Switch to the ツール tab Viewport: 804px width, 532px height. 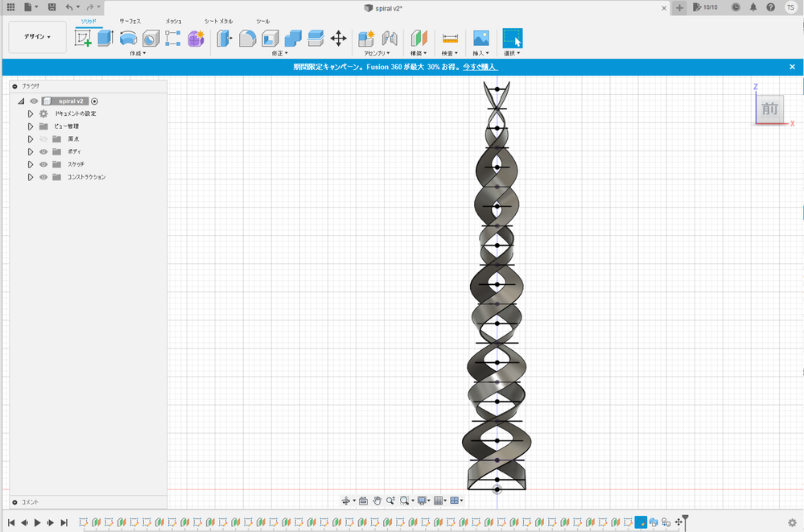[x=263, y=21]
